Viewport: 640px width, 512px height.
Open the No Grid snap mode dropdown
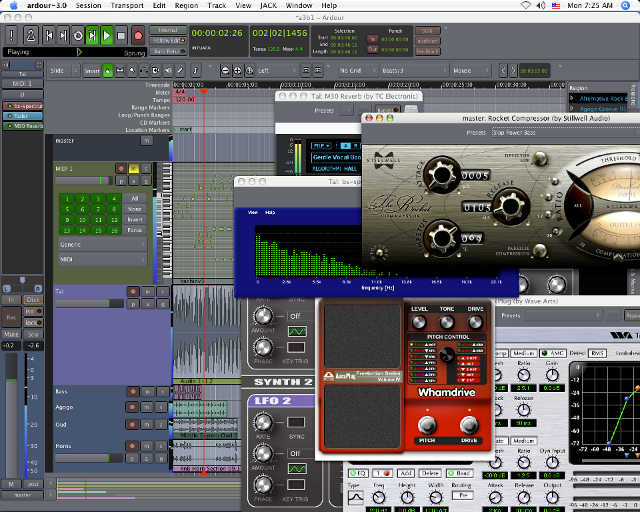pyautogui.click(x=358, y=71)
